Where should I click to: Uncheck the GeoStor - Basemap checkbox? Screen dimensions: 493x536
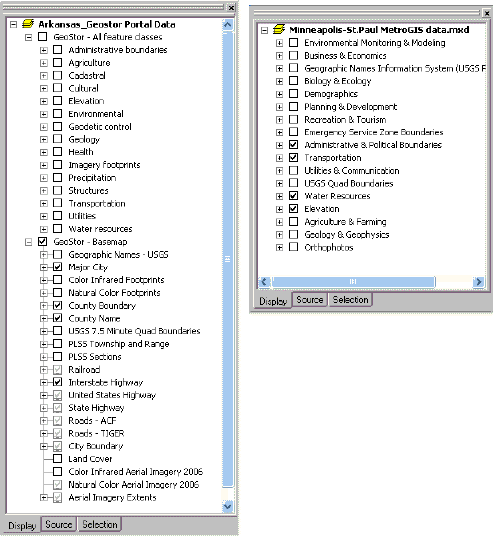(x=42, y=241)
